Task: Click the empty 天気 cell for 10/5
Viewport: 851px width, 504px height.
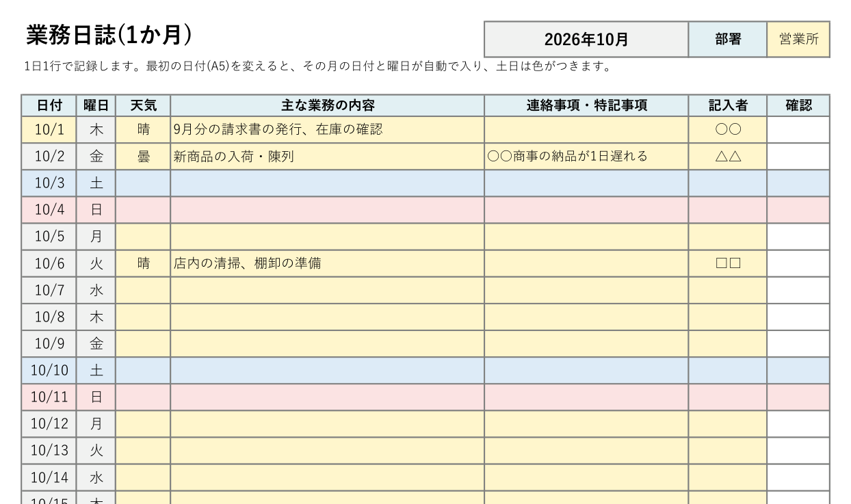Action: pyautogui.click(x=143, y=236)
